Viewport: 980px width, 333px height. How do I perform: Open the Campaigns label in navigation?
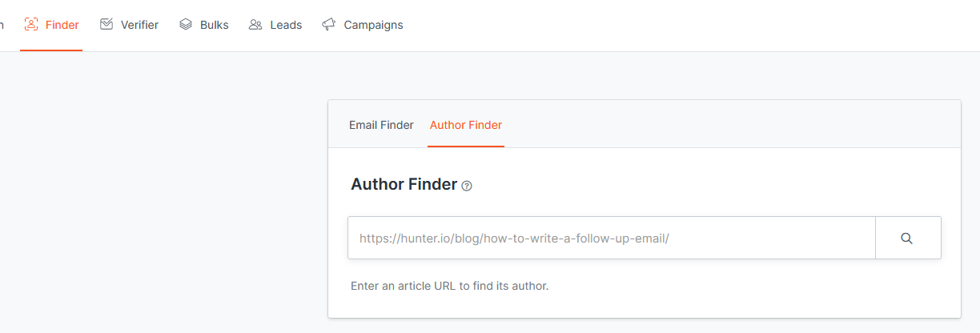373,25
